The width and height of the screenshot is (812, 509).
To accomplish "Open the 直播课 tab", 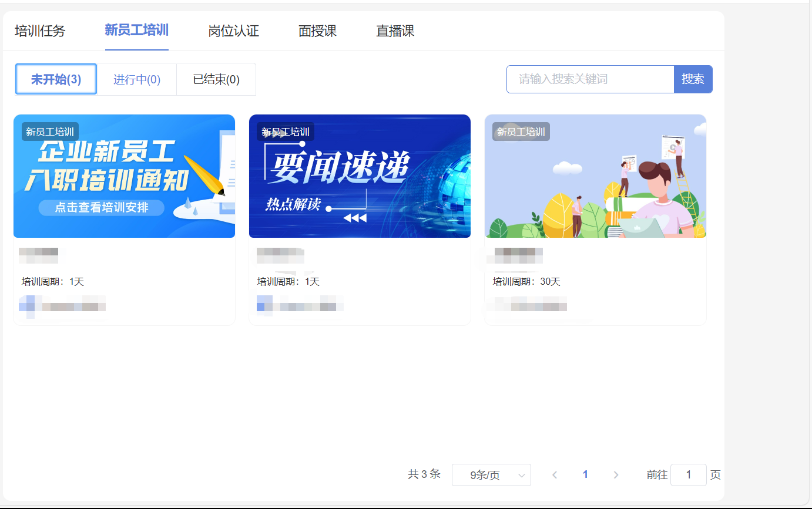I will click(x=394, y=32).
